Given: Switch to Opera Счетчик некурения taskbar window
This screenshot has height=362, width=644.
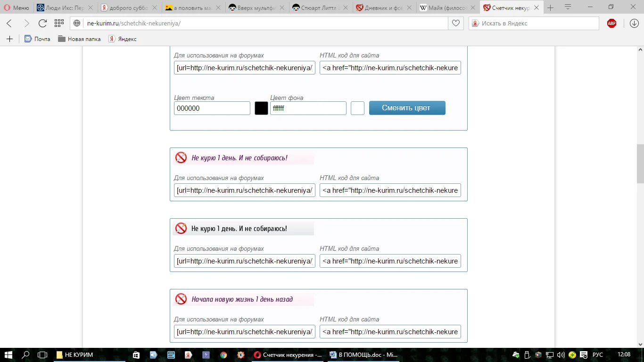Looking at the screenshot, I should point(288,355).
